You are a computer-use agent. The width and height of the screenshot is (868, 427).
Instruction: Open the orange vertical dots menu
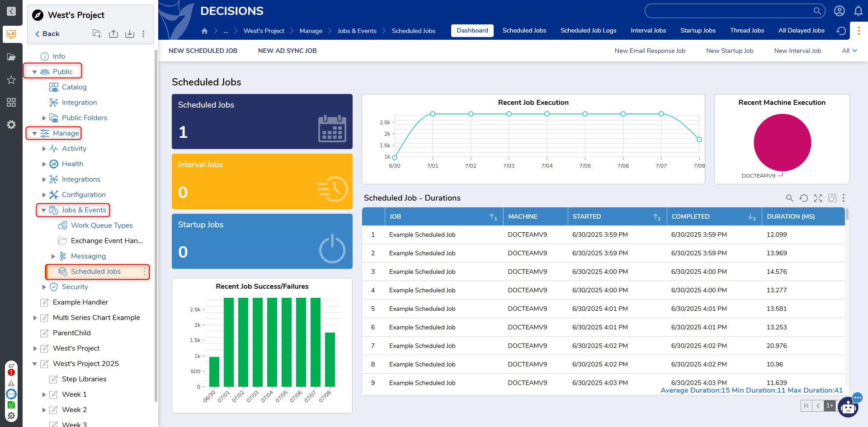pos(859,31)
